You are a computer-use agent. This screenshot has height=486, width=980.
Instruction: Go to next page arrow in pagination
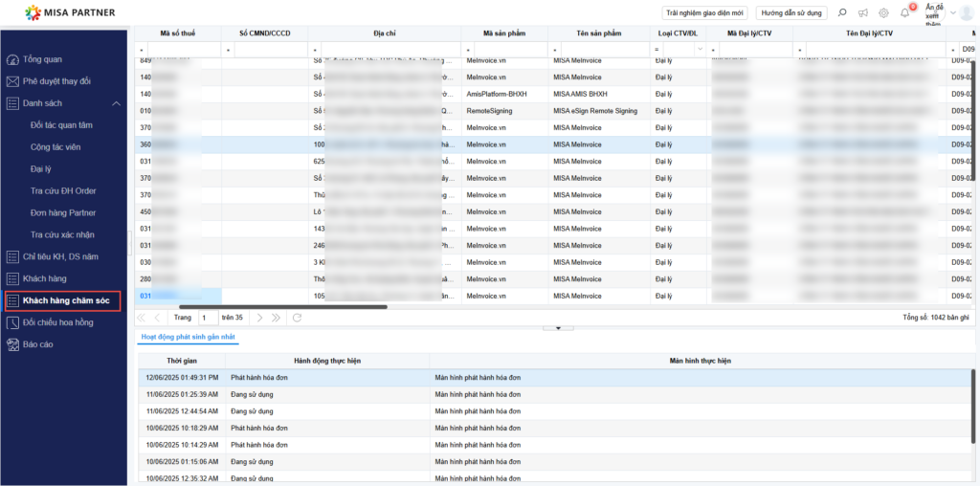pyautogui.click(x=258, y=317)
